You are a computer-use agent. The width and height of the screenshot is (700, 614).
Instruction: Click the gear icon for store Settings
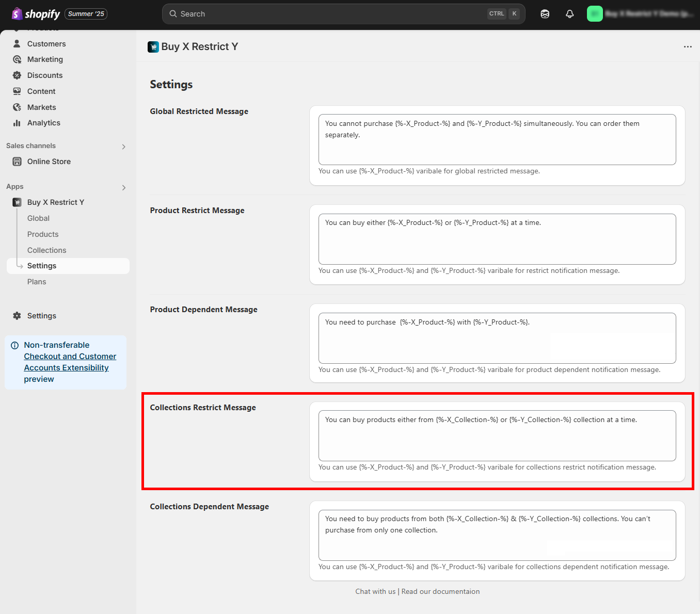17,316
